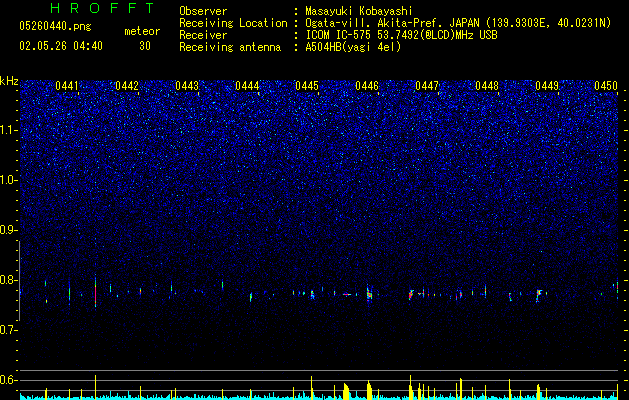The image size is (629, 400).
Task: Click the 0.9 kHz axis label
Action: tap(8, 230)
